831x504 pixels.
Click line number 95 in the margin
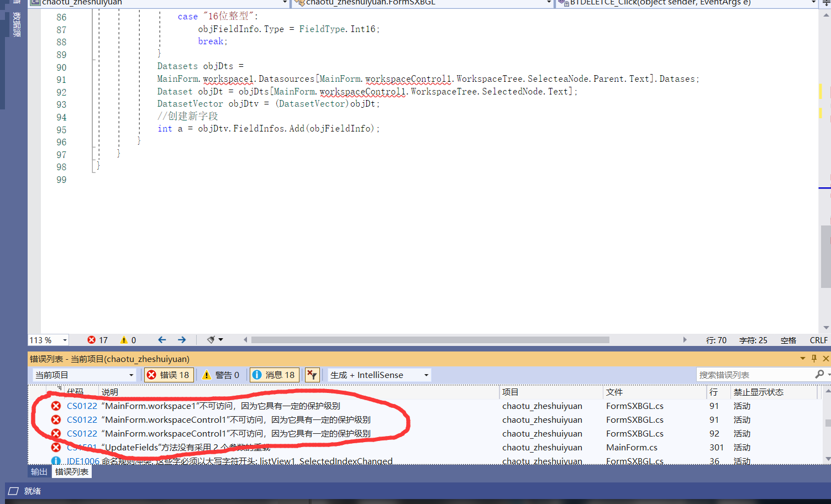pyautogui.click(x=61, y=130)
